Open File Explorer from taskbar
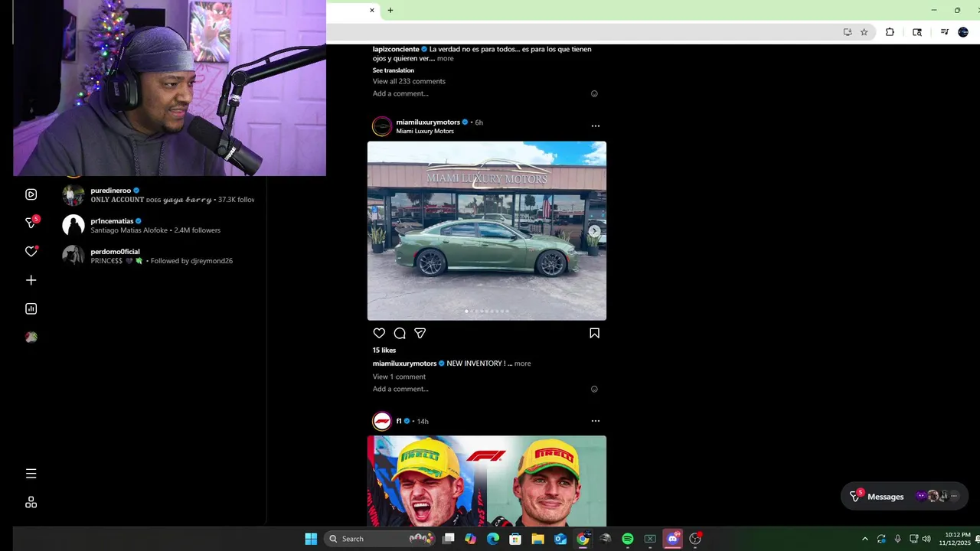980x551 pixels. tap(537, 539)
